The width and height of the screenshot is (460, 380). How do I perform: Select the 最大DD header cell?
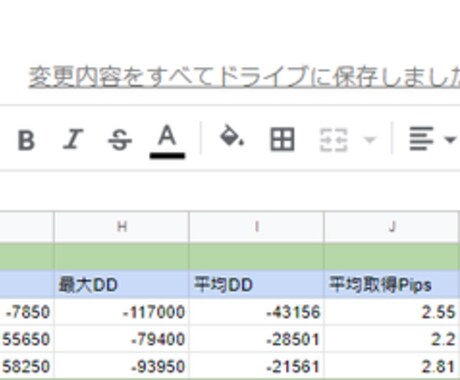[x=122, y=285]
